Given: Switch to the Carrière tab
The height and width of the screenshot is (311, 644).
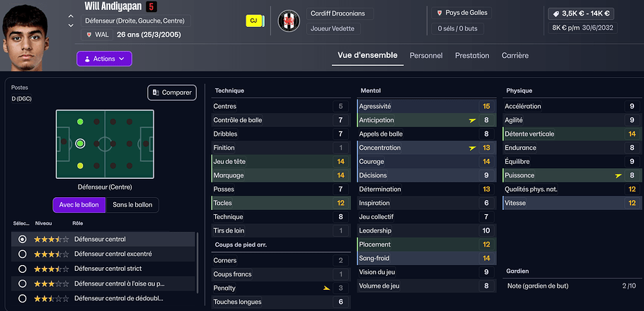Looking at the screenshot, I should click(514, 55).
